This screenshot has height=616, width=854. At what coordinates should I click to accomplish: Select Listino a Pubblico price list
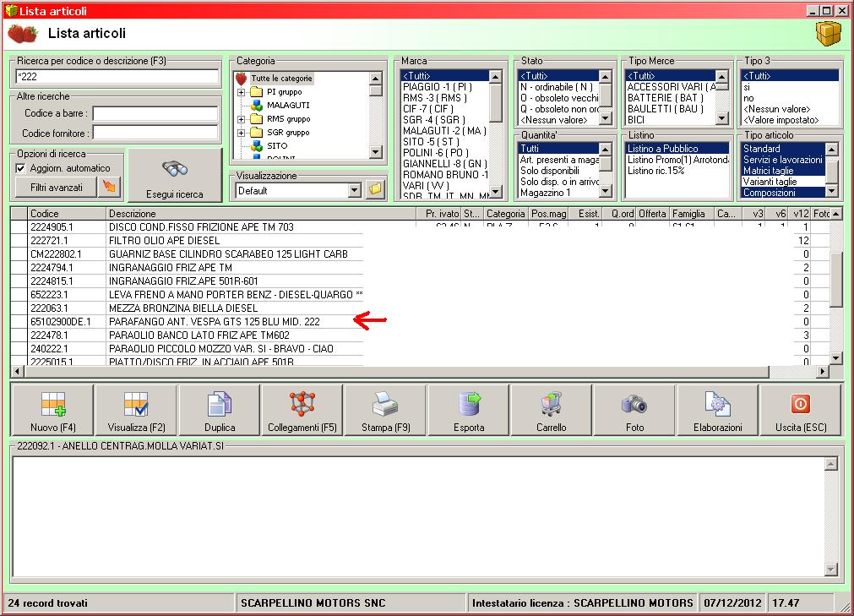677,149
